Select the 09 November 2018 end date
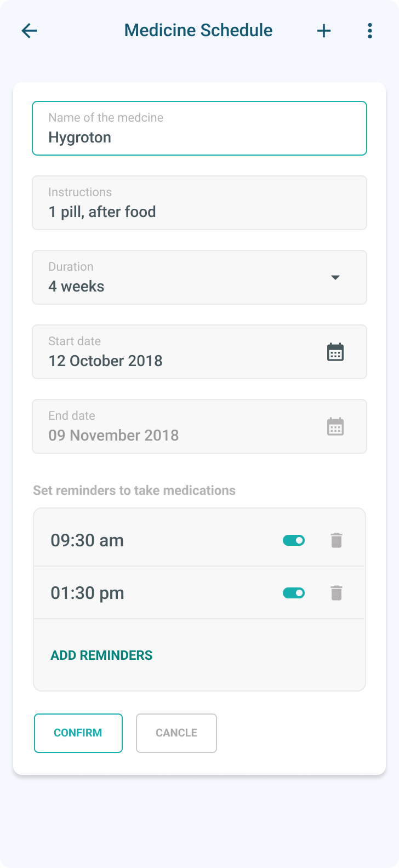This screenshot has width=399, height=868. pos(114,435)
